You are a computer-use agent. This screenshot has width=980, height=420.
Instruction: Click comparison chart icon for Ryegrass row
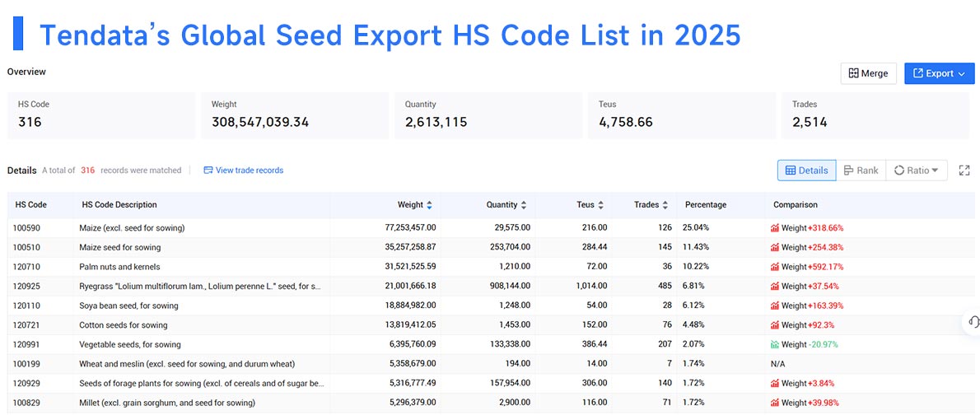click(775, 287)
